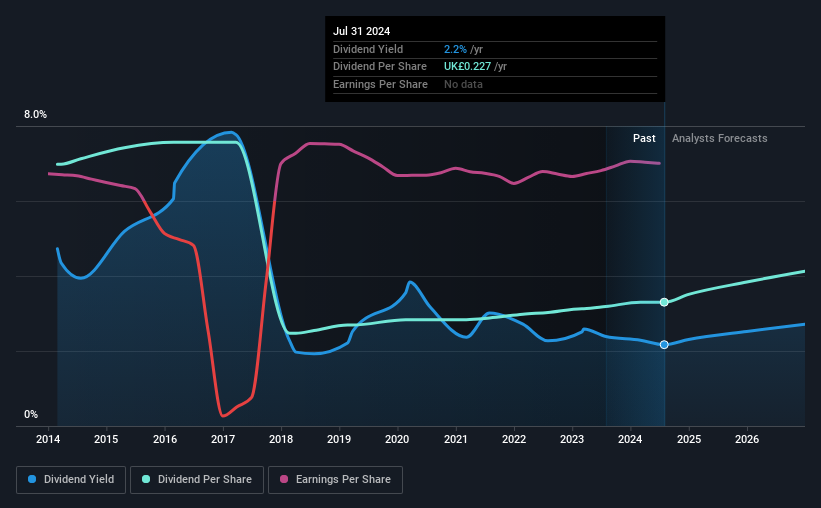Click the 'Analysts Forecasts' label

click(719, 138)
